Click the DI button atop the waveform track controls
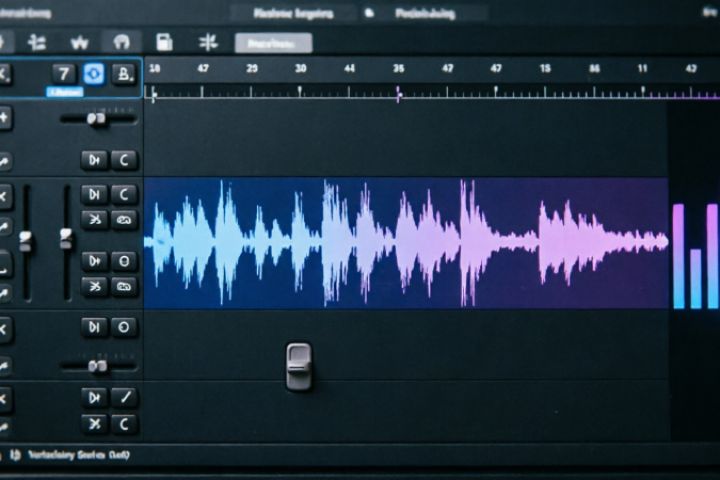Image resolution: width=720 pixels, height=480 pixels. point(94,194)
